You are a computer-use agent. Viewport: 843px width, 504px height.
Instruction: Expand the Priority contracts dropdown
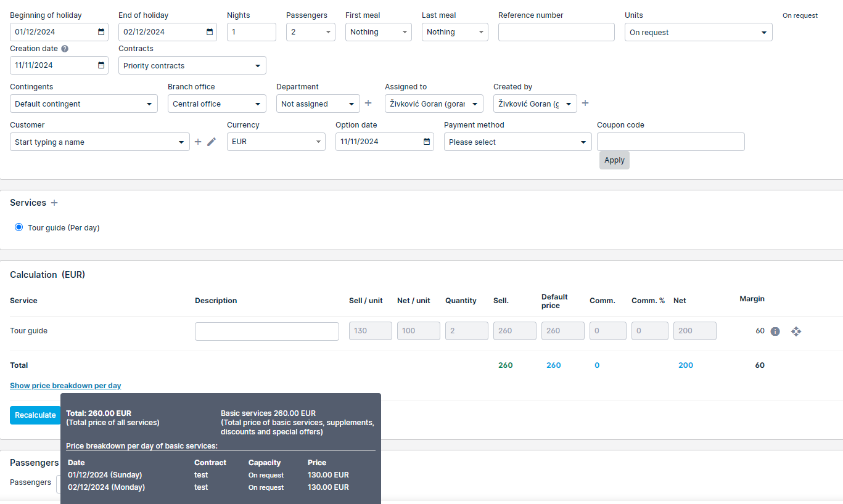pos(192,65)
